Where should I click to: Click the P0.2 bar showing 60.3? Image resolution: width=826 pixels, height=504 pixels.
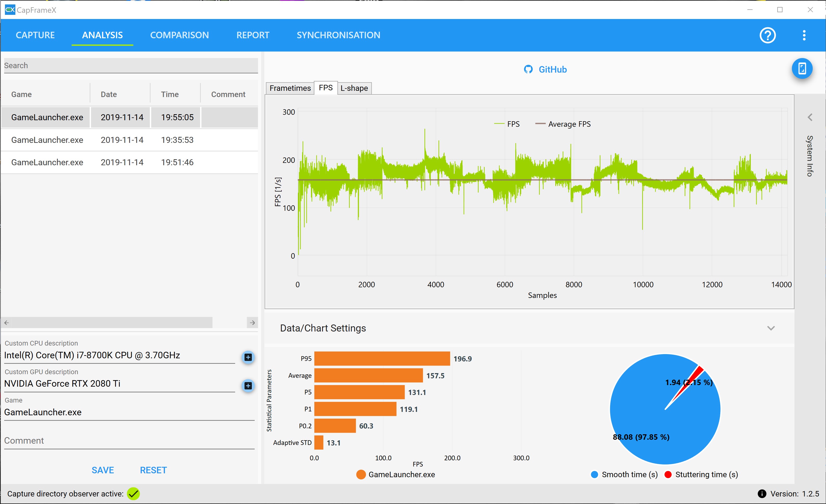click(335, 426)
